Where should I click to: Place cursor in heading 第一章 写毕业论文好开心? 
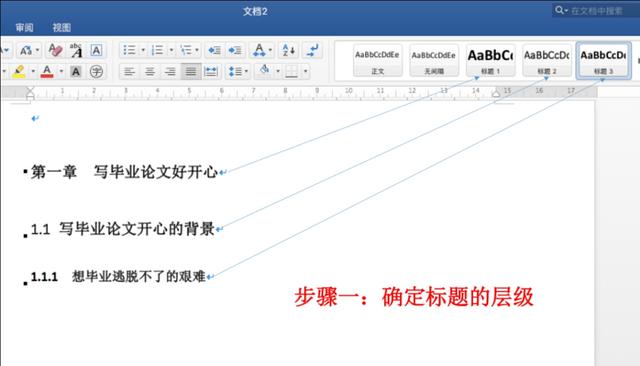click(124, 172)
